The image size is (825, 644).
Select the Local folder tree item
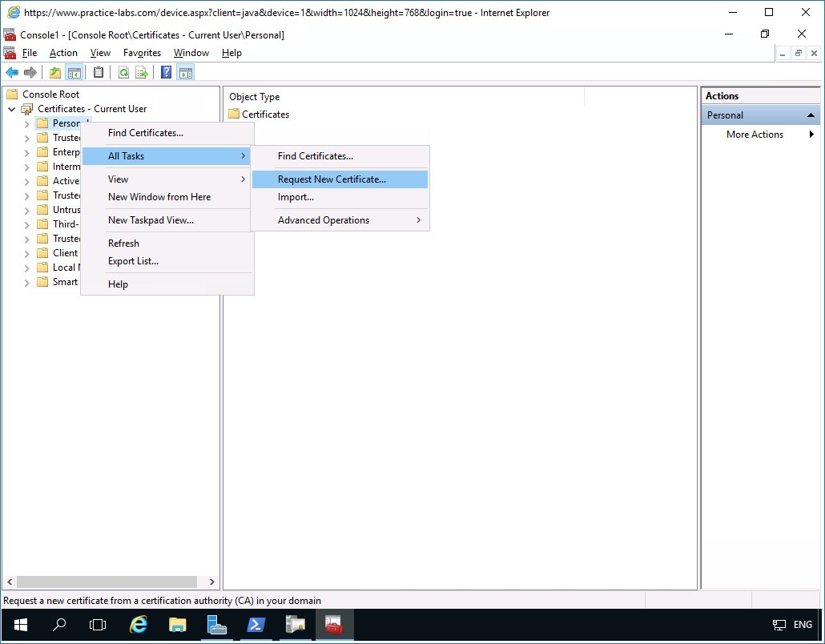[58, 268]
